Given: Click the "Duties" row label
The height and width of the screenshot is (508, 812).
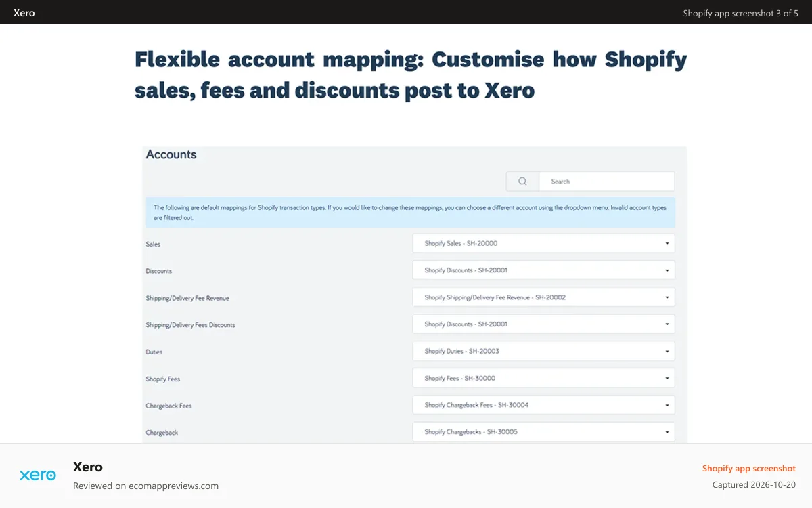Looking at the screenshot, I should tap(154, 352).
